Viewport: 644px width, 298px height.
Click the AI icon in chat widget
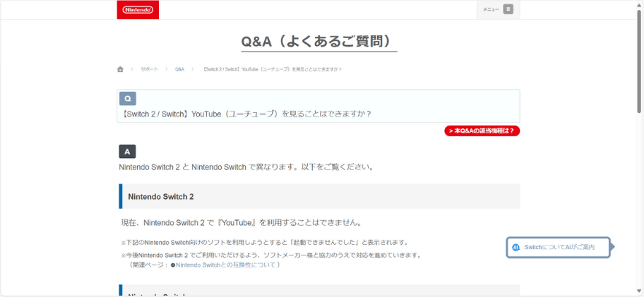516,247
